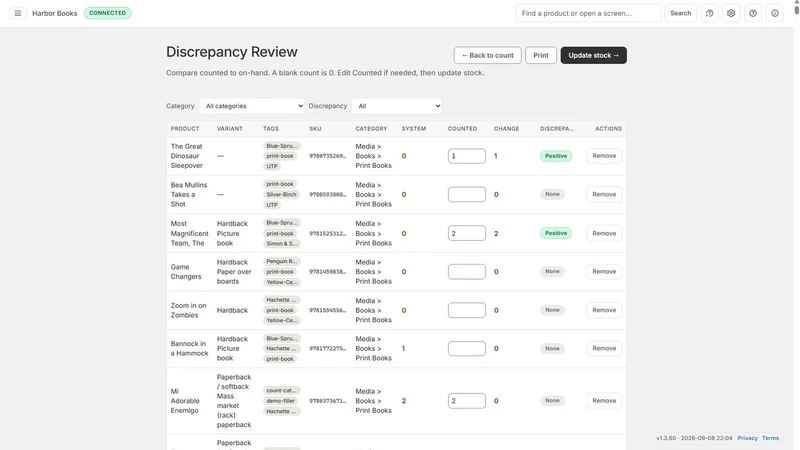Open the Discrepancy filter dropdown
The width and height of the screenshot is (800, 450).
(x=397, y=106)
